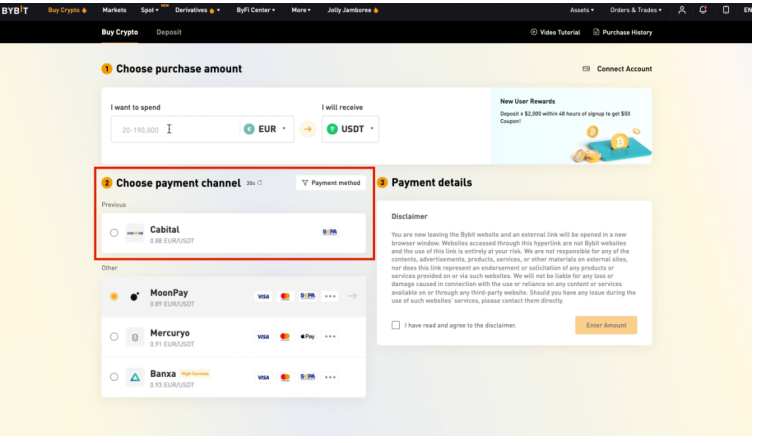Open Purchase History

[x=622, y=32]
